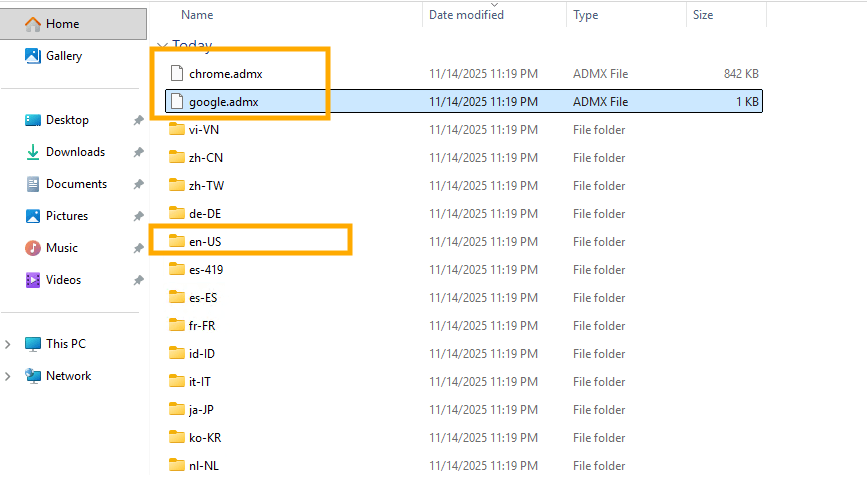Select the en-US folder
Screen dimensions: 867x477
[x=205, y=241]
